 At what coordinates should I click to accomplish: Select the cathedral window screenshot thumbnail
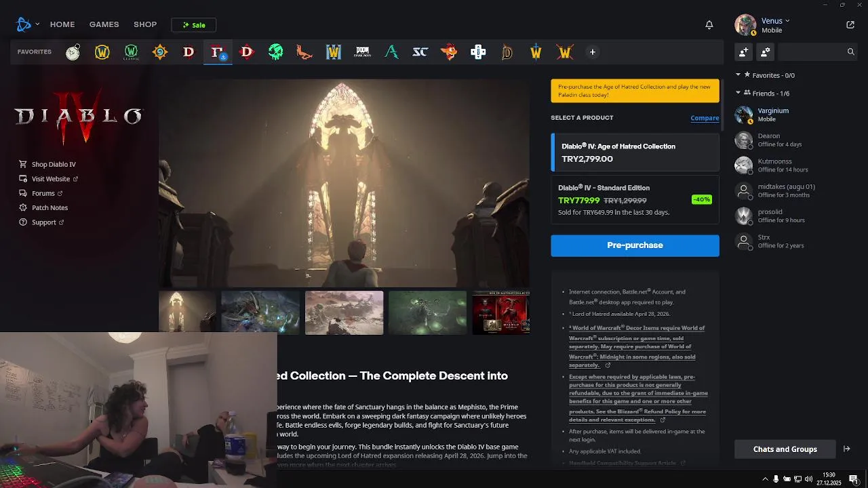click(x=187, y=312)
